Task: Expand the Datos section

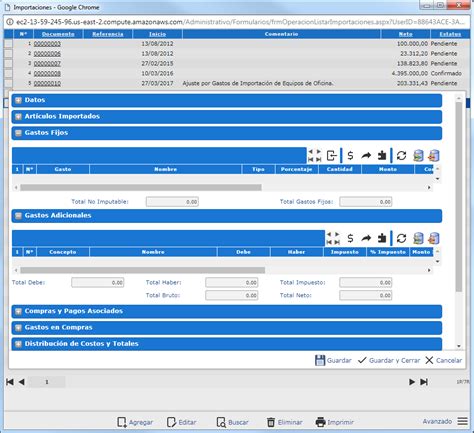Action: [x=18, y=100]
